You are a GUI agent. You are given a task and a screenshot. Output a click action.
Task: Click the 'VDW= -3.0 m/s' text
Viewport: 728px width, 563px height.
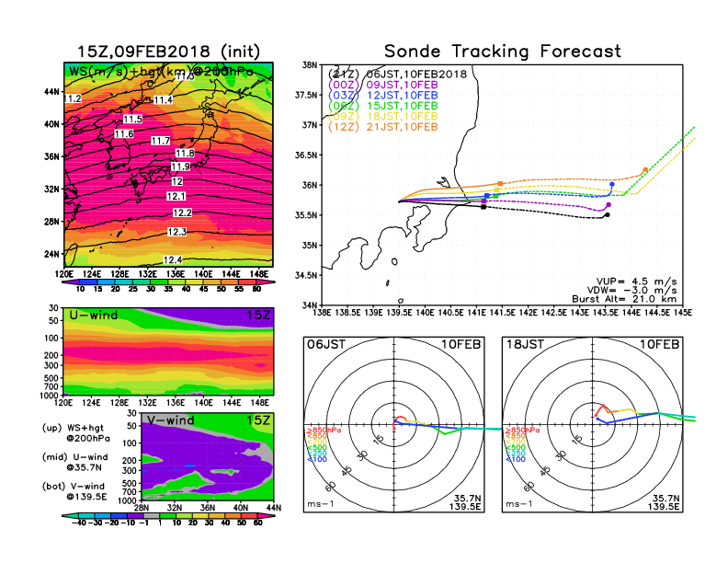coord(631,291)
